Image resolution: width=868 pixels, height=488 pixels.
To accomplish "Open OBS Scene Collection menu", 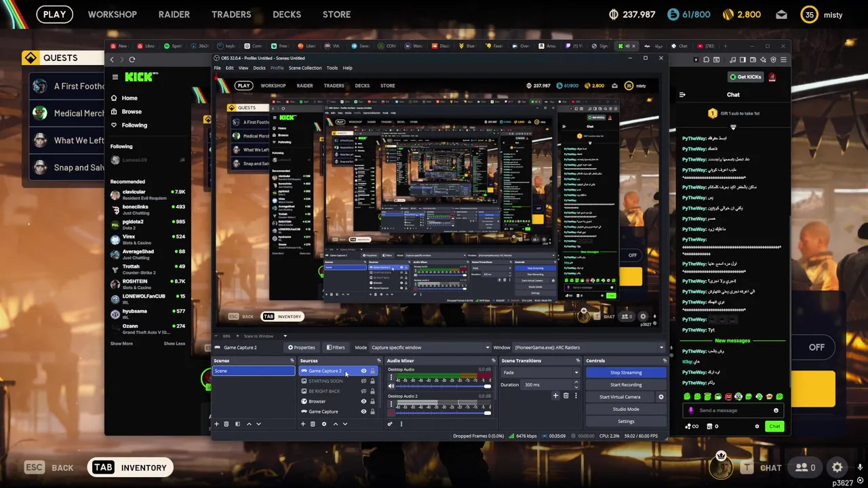I will (305, 68).
